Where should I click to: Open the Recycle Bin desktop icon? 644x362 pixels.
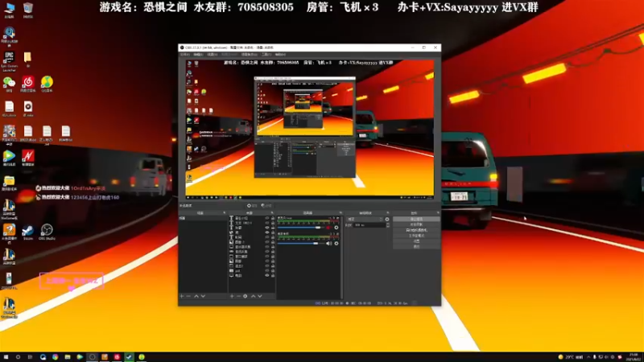[28, 10]
